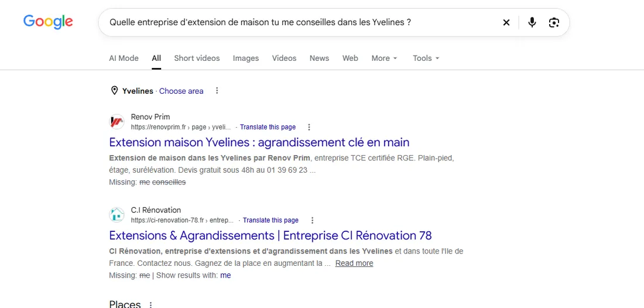
Task: Open three-dot menu for Renov Prim result
Action: click(309, 127)
